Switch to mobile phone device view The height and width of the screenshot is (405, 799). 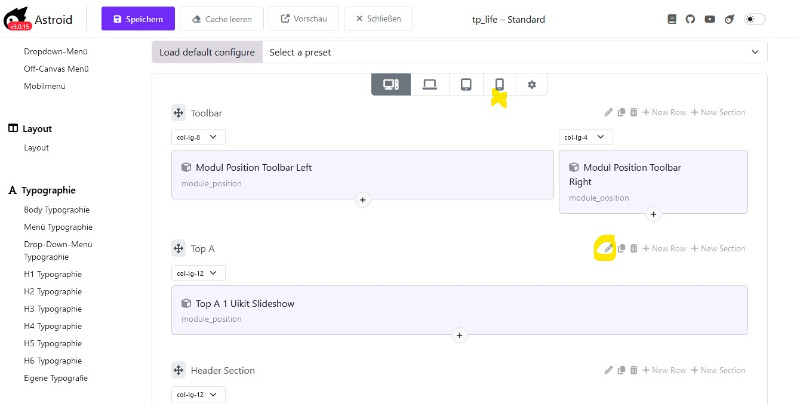499,85
